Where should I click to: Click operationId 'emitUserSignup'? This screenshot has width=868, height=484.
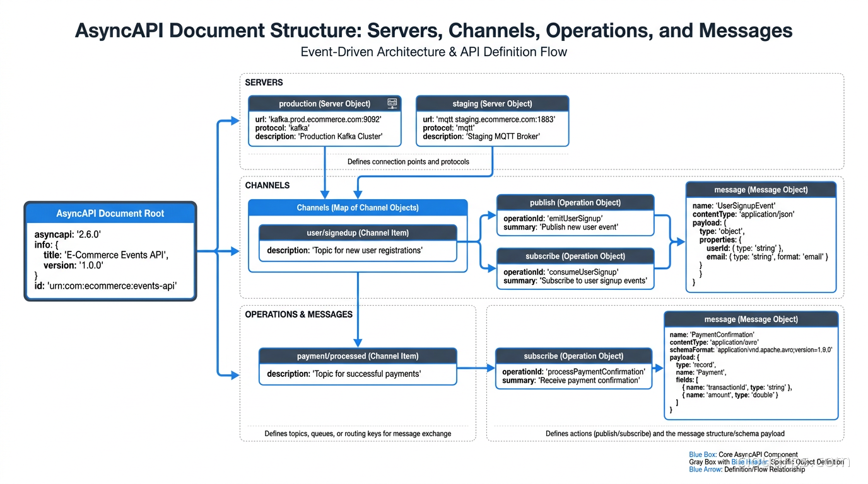(x=553, y=218)
